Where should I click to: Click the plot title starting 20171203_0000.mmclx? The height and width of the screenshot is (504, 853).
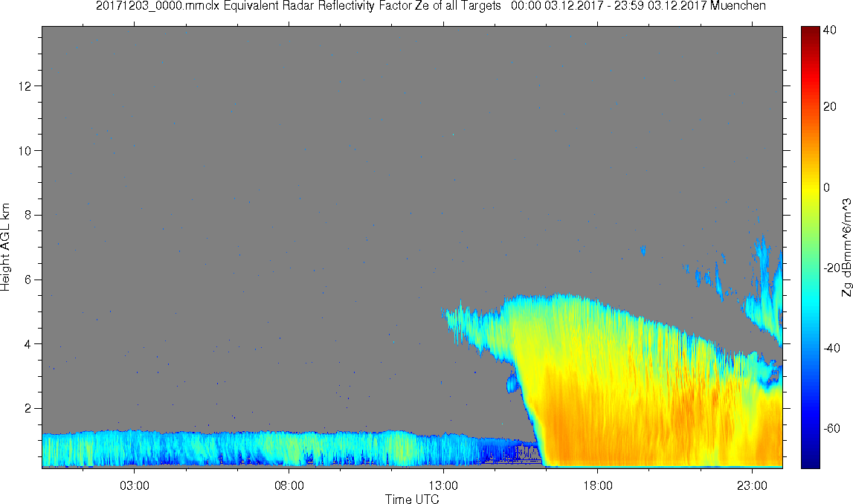431,6
